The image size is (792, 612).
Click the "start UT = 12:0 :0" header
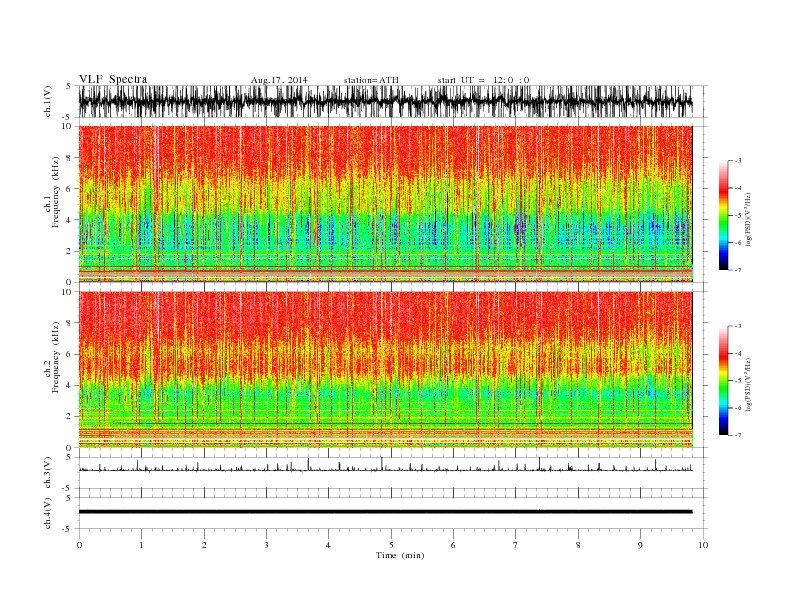[483, 80]
